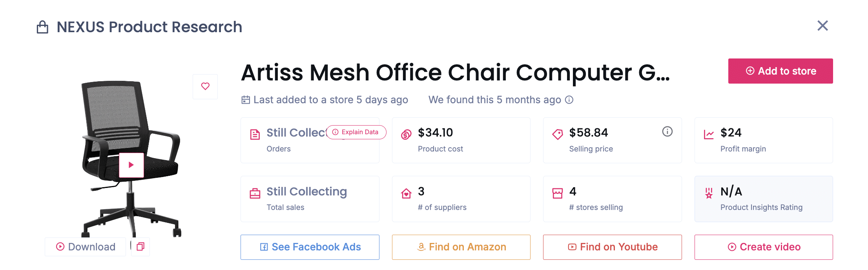Download the product media

pyautogui.click(x=86, y=246)
